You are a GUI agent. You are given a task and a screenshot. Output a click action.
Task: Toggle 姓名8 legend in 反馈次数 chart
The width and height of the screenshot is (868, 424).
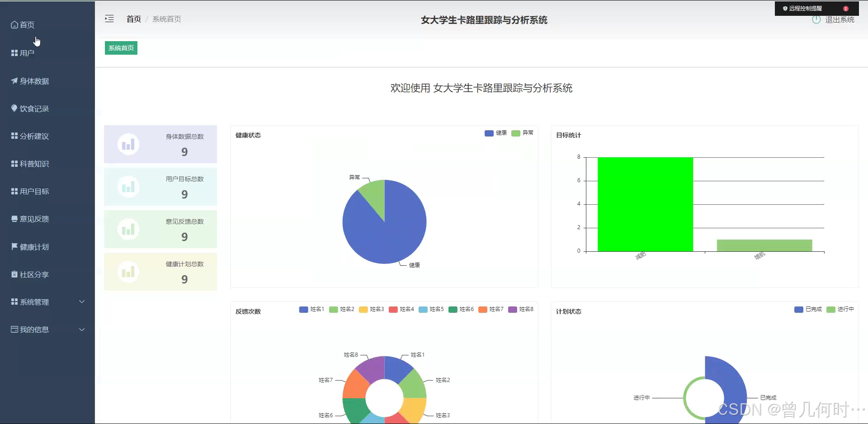pos(520,309)
